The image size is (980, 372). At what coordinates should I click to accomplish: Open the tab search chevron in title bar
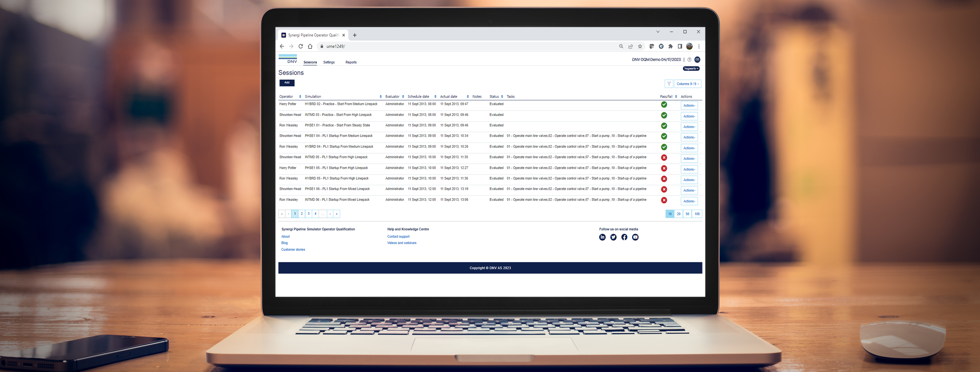(x=658, y=32)
